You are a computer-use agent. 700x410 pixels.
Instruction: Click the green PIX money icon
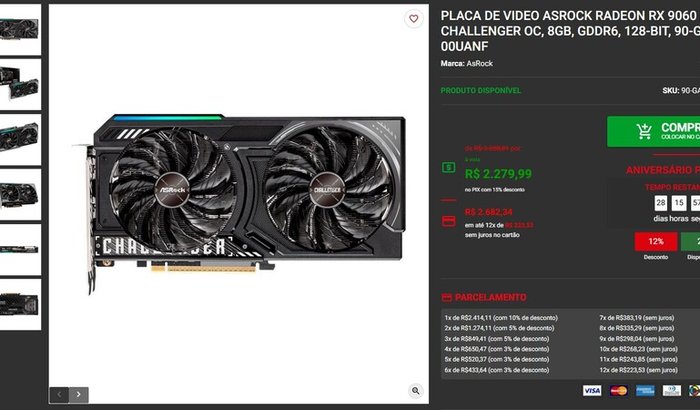click(x=449, y=167)
